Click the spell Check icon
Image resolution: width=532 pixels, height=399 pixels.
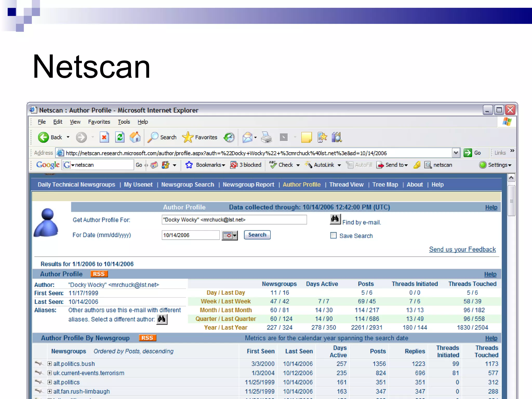coord(273,165)
